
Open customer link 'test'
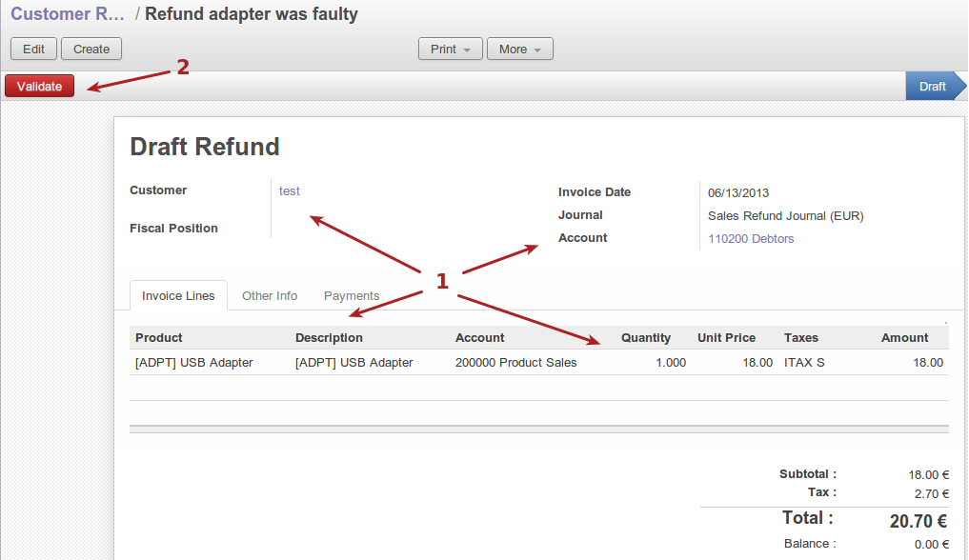(290, 190)
